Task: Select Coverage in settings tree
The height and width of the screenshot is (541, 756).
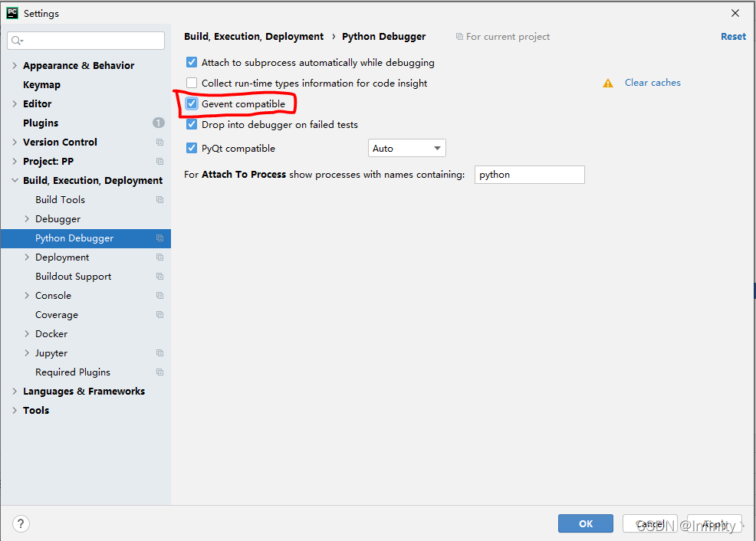Action: click(x=57, y=315)
